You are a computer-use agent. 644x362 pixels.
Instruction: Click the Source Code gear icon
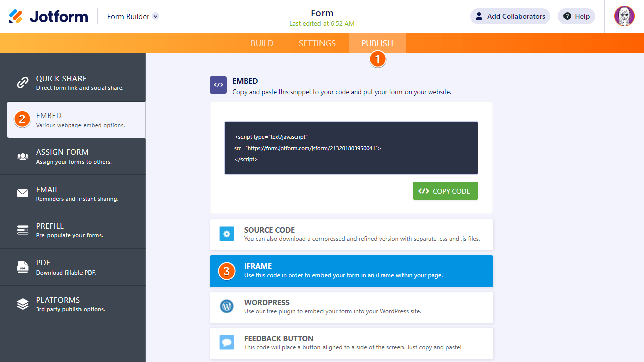pos(227,234)
